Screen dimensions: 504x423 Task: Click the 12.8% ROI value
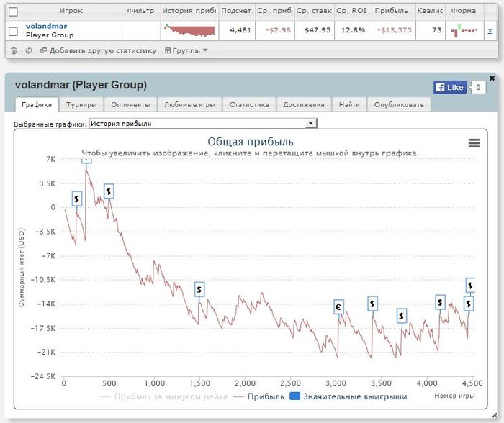(353, 30)
